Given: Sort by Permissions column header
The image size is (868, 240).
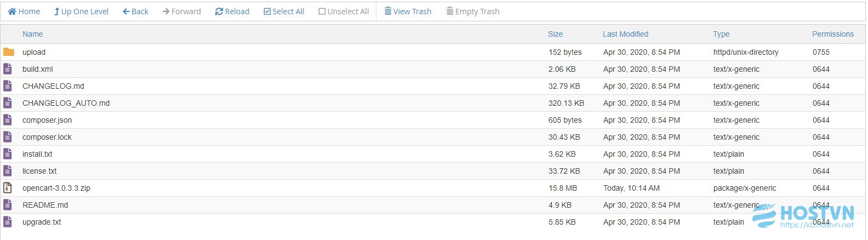Looking at the screenshot, I should pos(833,34).
